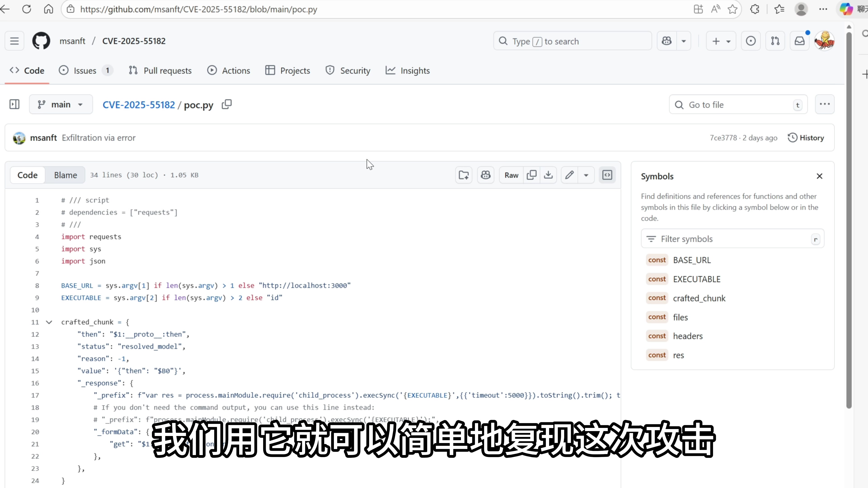The width and height of the screenshot is (868, 488).
Task: Edit this file with pencil icon
Action: [569, 175]
